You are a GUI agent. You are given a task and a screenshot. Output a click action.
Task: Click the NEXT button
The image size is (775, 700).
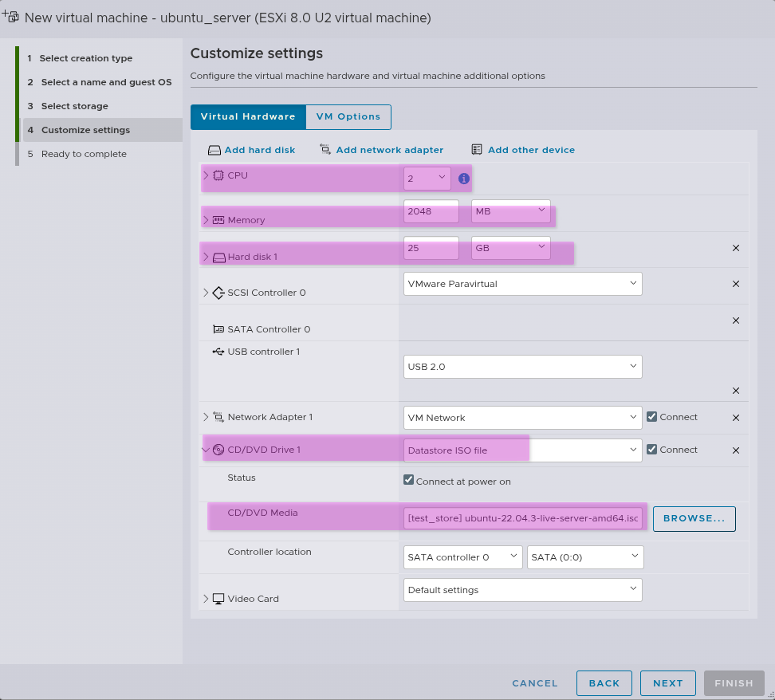(667, 682)
